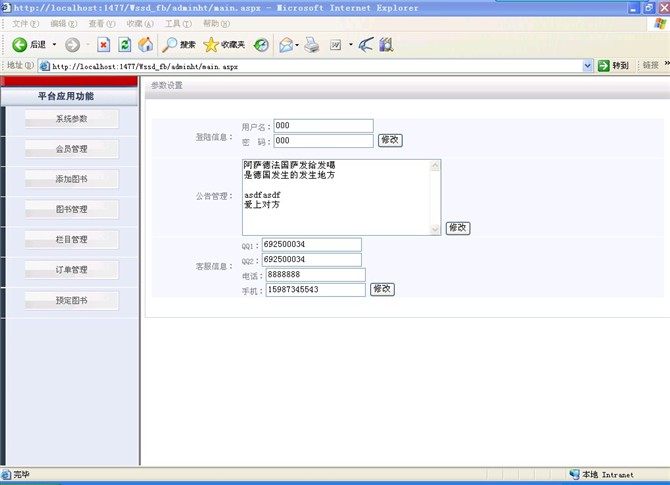Click the Edit with Word icon
This screenshot has width=670, height=485.
[x=335, y=44]
